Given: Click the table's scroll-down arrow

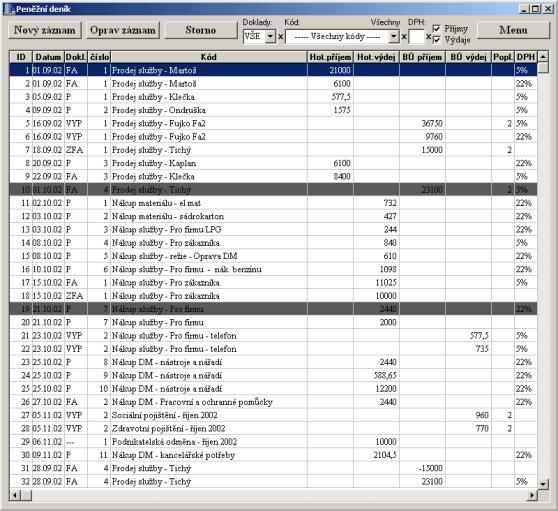Looking at the screenshot, I should pyautogui.click(x=543, y=484).
